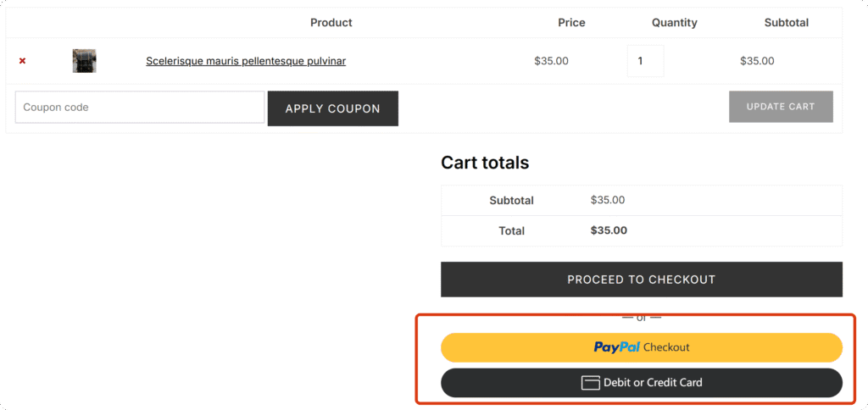Click the Quantity column header
The width and height of the screenshot is (868, 410).
click(x=674, y=23)
